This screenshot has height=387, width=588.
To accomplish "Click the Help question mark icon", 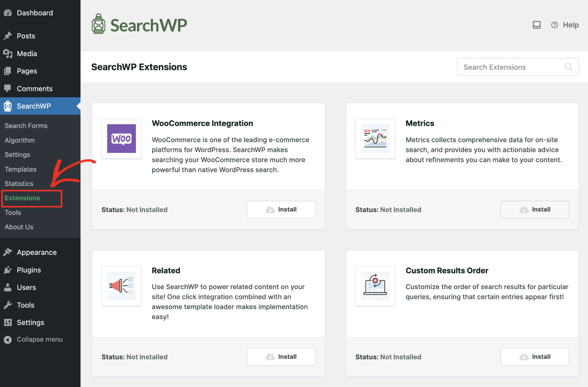I will pyautogui.click(x=555, y=25).
